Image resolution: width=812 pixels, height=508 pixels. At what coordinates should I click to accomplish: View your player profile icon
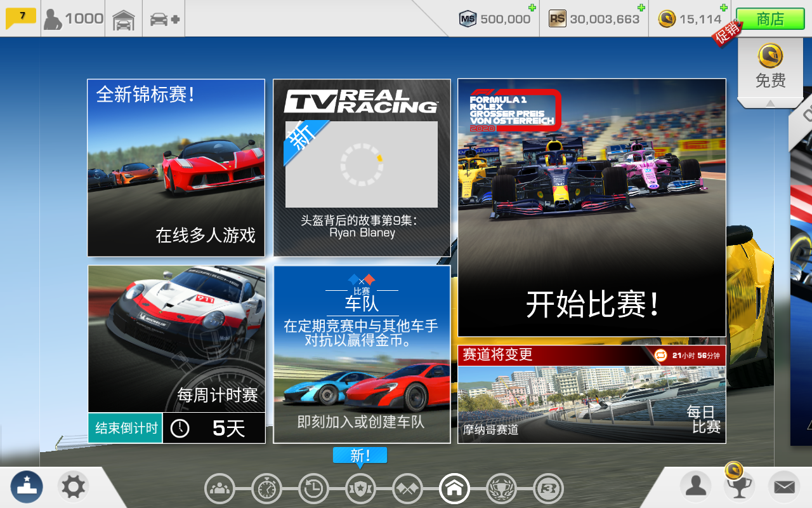point(695,486)
